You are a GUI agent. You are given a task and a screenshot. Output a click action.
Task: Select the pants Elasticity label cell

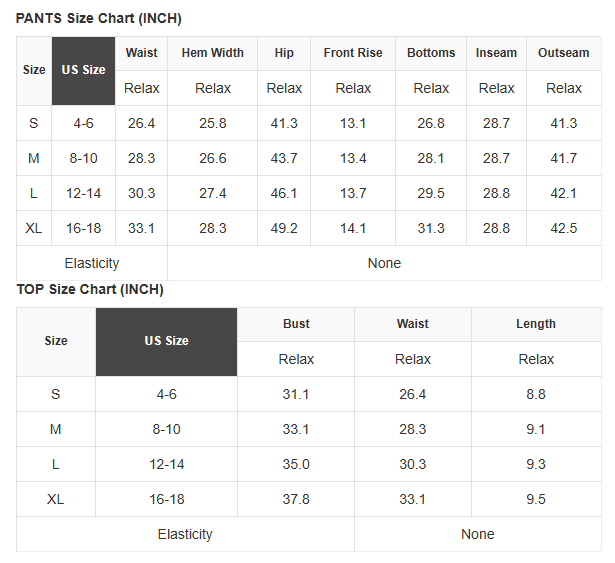click(92, 263)
